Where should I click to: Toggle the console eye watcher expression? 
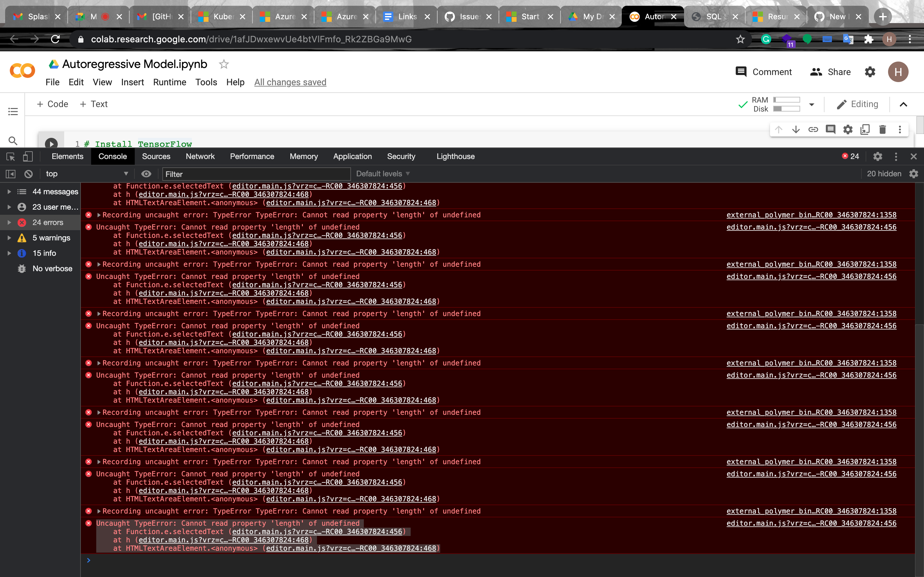coord(146,174)
